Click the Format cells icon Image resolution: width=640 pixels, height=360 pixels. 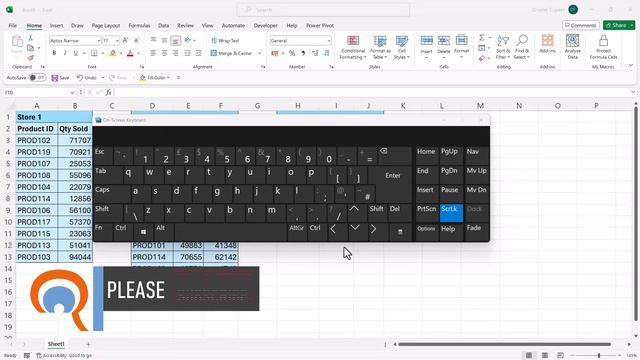tap(462, 41)
